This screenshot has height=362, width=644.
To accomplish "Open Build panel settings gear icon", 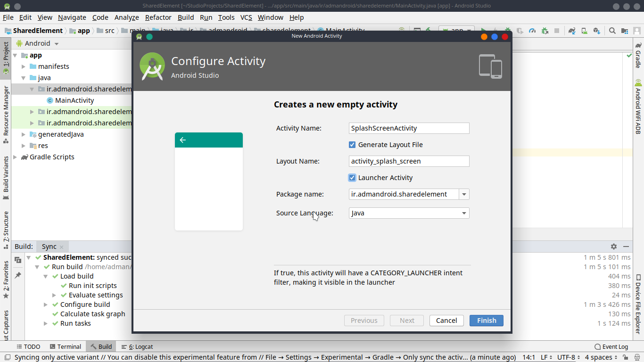I will (613, 247).
